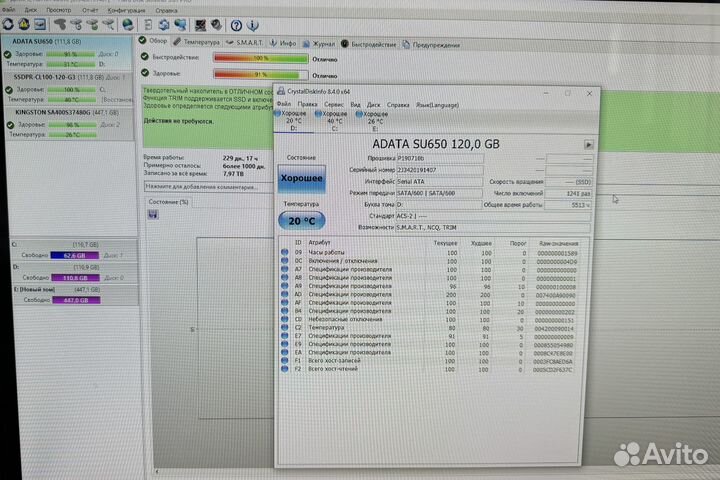Click the Небезопасные отключения attribute row
The image size is (720, 480).
coord(429,319)
